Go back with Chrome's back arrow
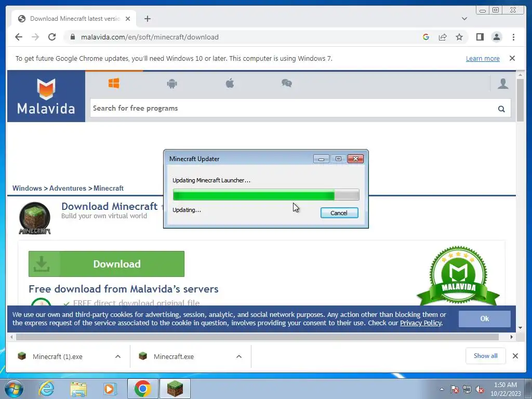 coord(19,37)
